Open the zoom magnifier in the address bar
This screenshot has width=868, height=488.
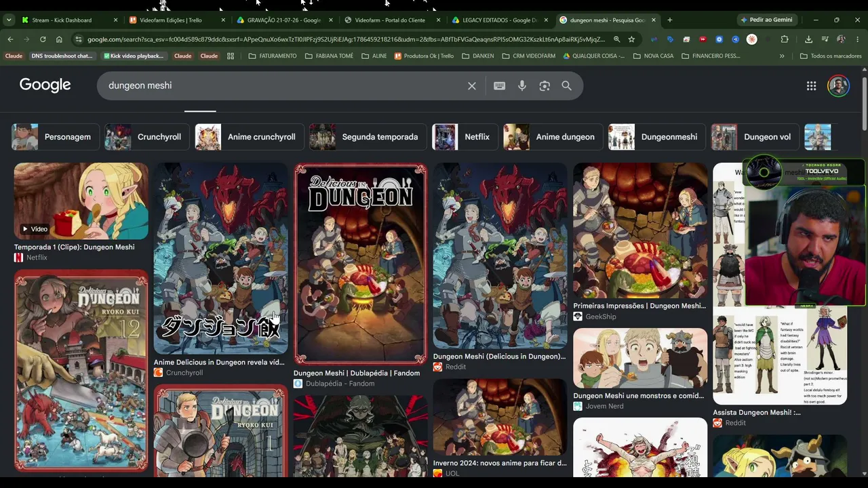(x=616, y=39)
